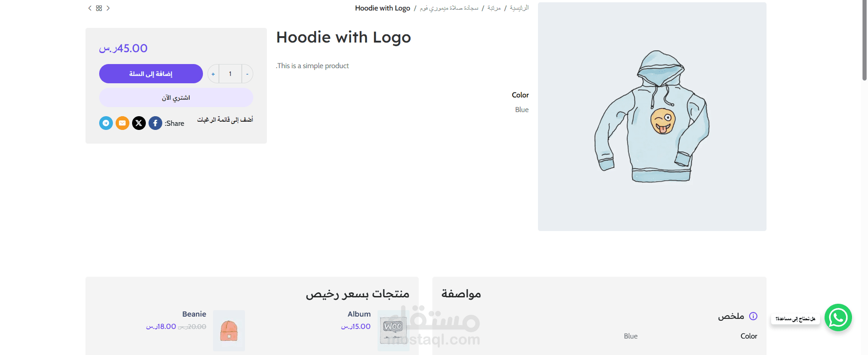Screen dimensions: 868x355
Task: Go to previous product arrow
Action: pyautogui.click(x=90, y=8)
